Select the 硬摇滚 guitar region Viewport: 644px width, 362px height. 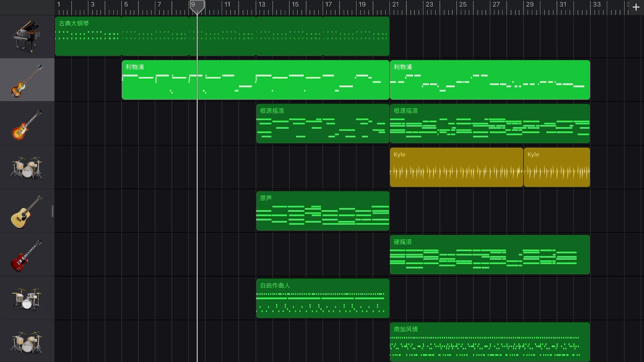click(x=490, y=255)
